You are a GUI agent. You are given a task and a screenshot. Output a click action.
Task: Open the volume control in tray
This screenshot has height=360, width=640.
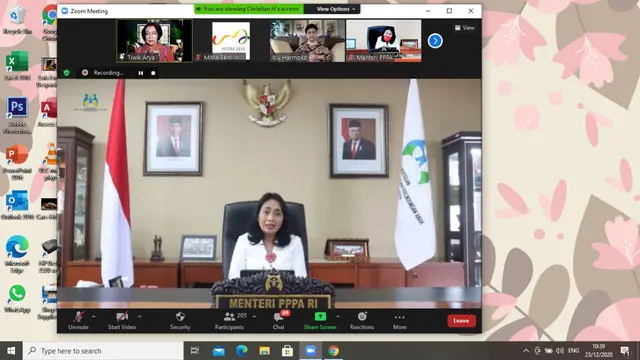(560, 351)
